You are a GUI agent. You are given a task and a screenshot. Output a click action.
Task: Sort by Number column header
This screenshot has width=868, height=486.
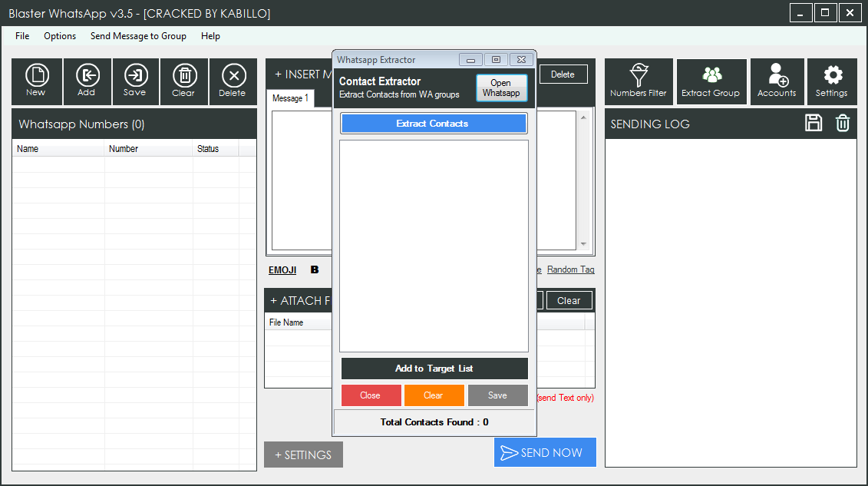148,148
